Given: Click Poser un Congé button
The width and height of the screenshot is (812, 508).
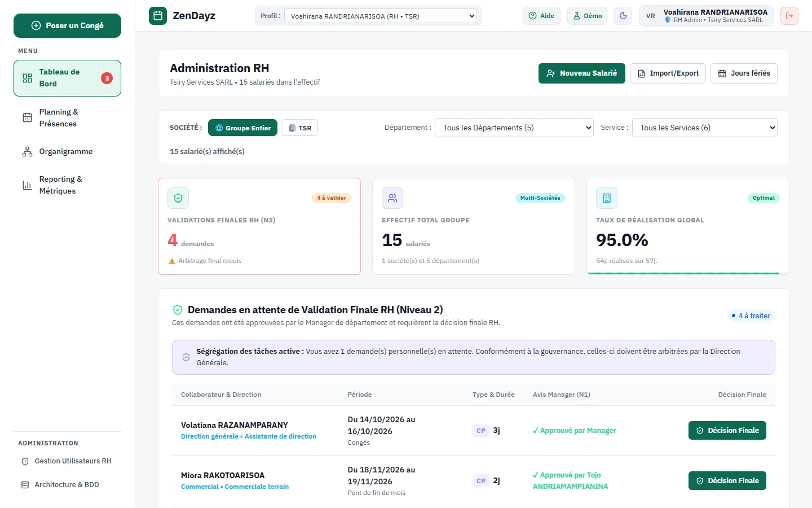Looking at the screenshot, I should tap(67, 25).
